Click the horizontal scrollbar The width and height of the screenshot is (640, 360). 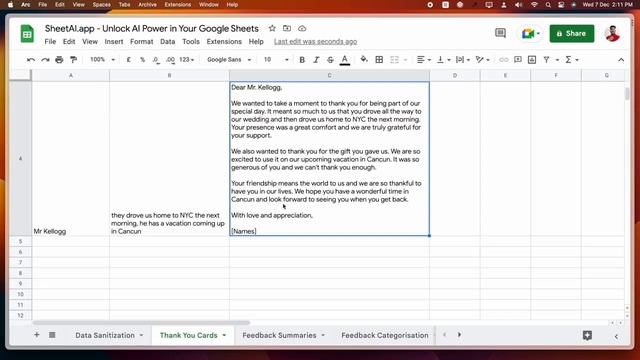(141, 322)
